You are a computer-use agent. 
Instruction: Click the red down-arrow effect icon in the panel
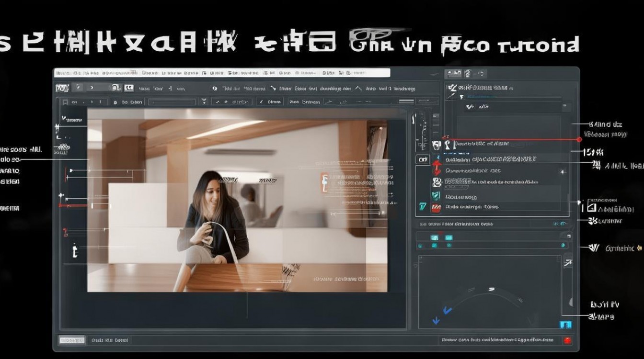[437, 168]
